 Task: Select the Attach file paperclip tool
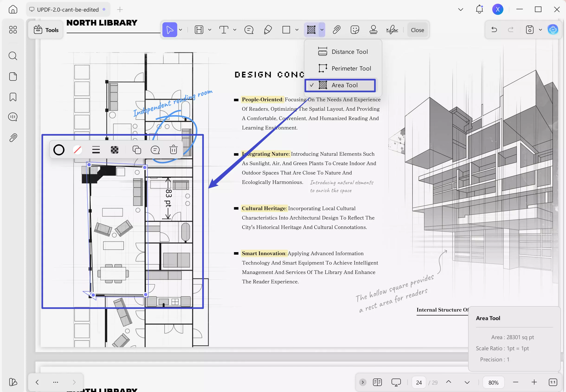[336, 30]
